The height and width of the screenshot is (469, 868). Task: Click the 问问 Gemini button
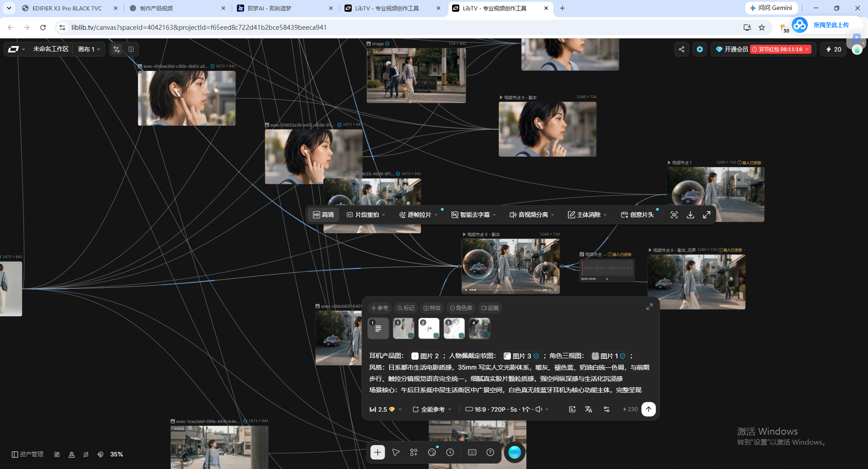(x=771, y=8)
